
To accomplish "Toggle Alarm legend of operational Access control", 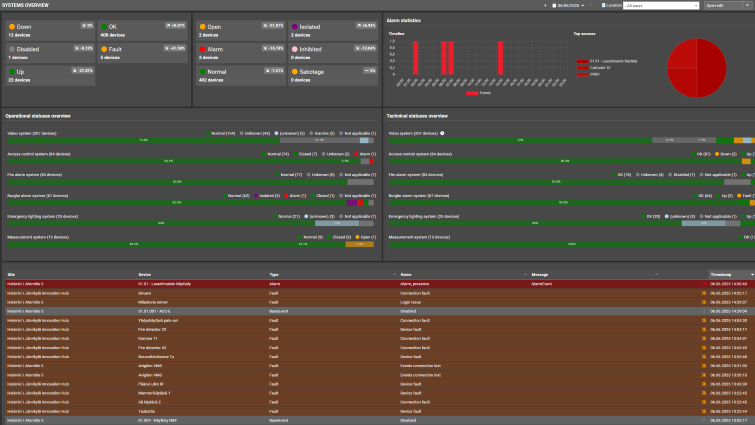I will (x=365, y=154).
